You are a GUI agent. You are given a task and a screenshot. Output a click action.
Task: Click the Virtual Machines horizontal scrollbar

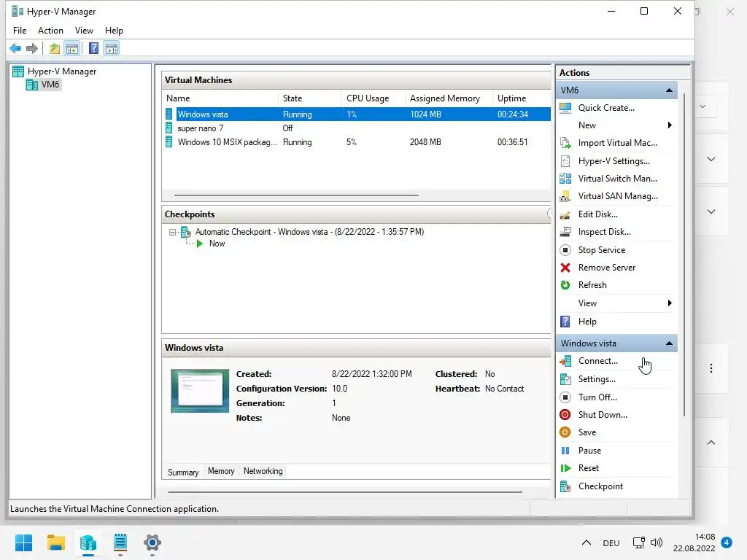tap(296, 195)
